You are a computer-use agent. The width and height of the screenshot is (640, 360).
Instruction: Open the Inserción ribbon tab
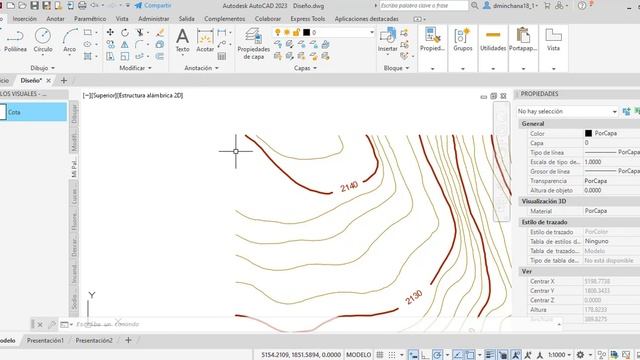click(x=24, y=19)
